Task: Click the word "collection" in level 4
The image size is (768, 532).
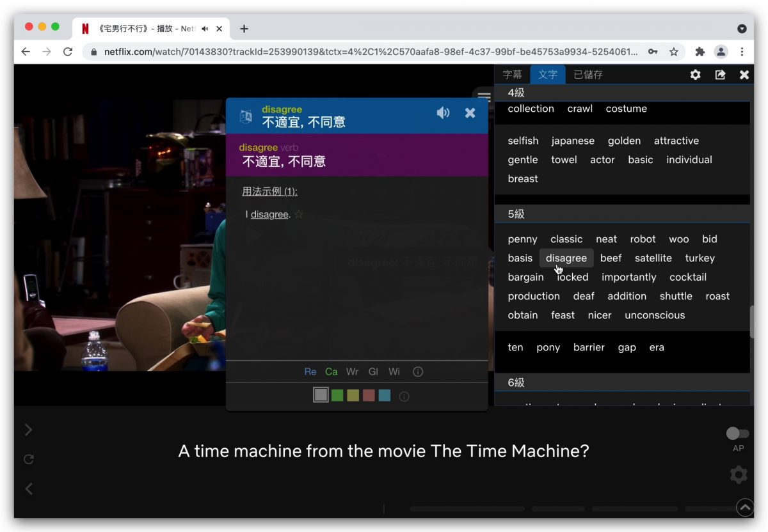Action: tap(531, 109)
